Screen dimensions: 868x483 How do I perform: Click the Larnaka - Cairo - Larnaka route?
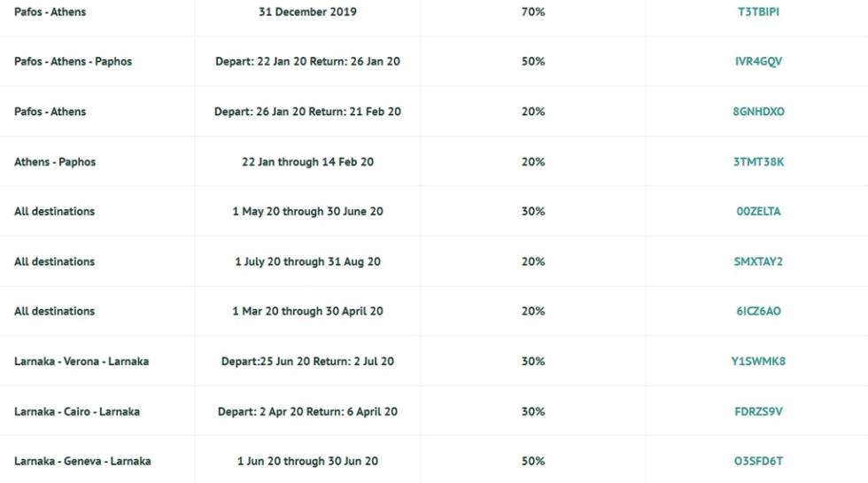(77, 411)
